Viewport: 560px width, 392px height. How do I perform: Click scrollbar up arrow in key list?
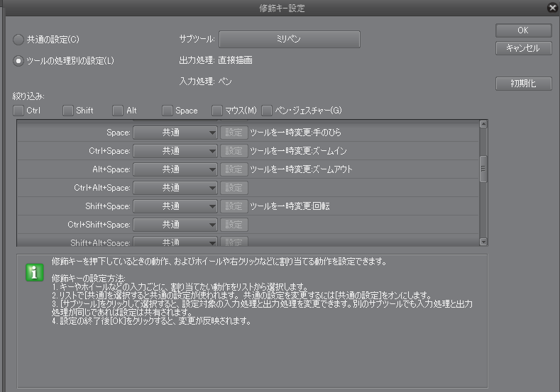tap(483, 124)
